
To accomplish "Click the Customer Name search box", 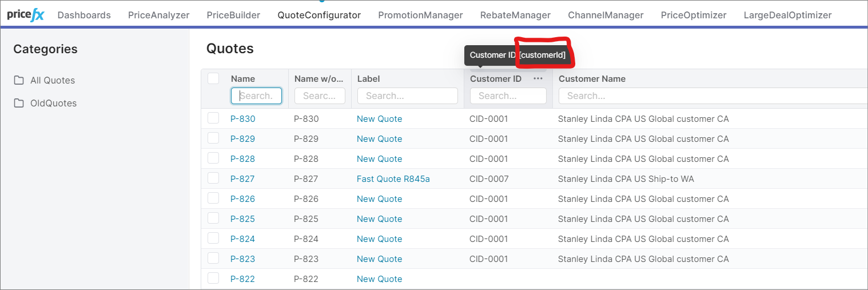I will pyautogui.click(x=709, y=96).
